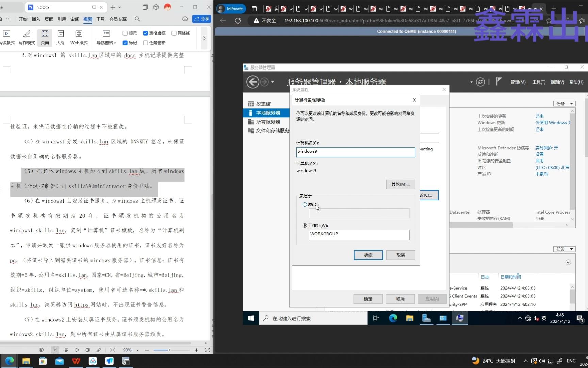This screenshot has width=588, height=368.
Task: Switch to Outline view
Action: (x=60, y=37)
